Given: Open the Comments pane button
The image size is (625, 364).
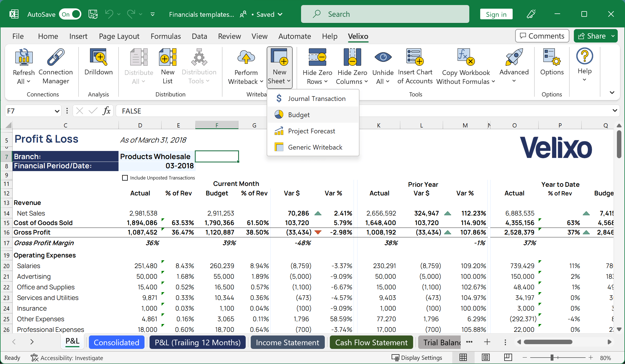Looking at the screenshot, I should (542, 36).
